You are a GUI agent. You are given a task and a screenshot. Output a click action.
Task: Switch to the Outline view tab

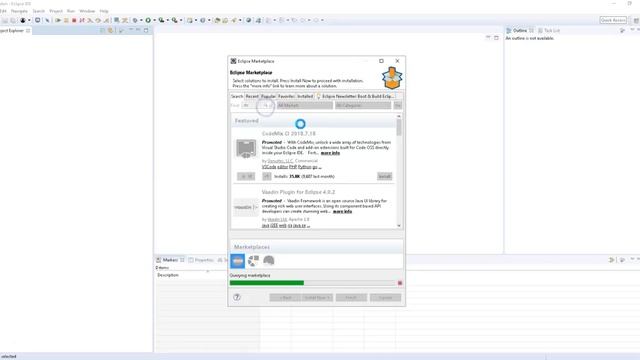(x=519, y=31)
